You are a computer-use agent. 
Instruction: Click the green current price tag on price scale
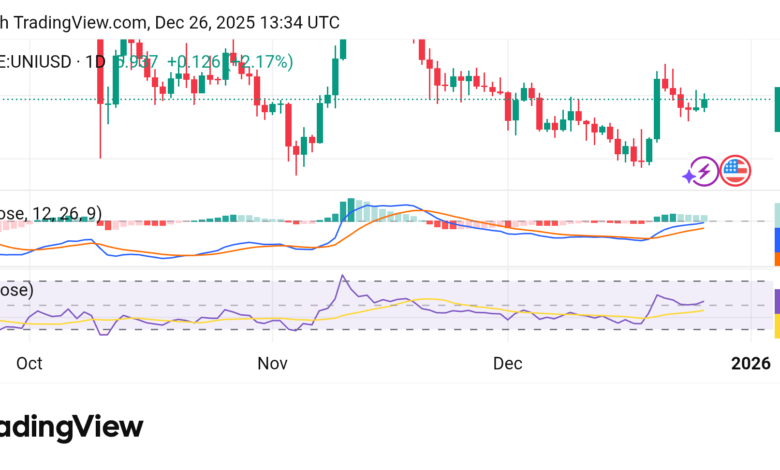776,110
